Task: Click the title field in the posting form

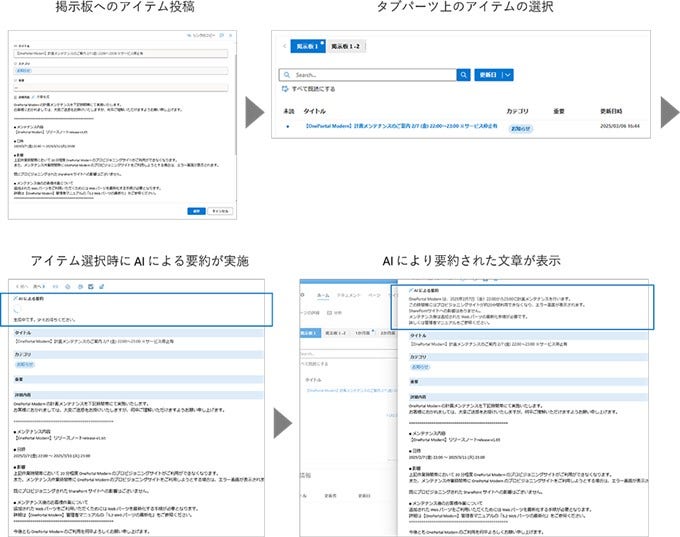Action: [121, 53]
